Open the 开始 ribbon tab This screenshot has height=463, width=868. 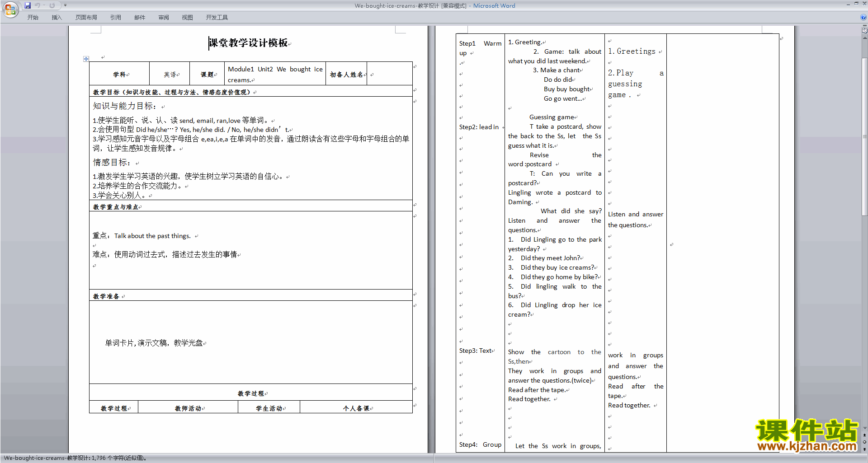[33, 18]
